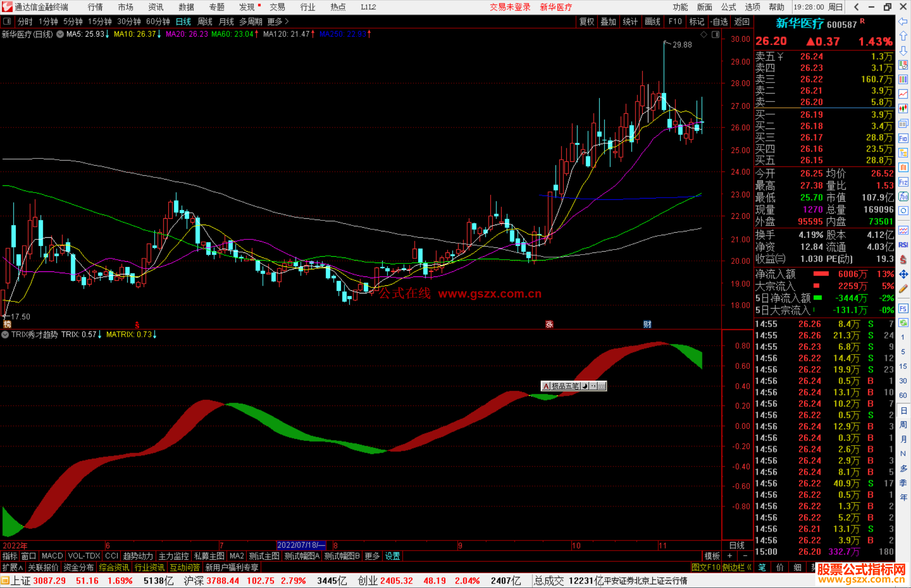Expand the 扩展 panel at bottom left
911x588 pixels.
pos(13,567)
